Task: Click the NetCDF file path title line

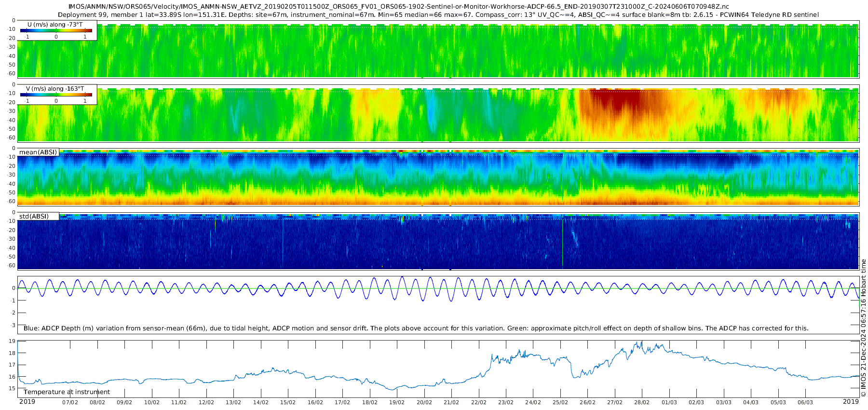Action: point(399,7)
